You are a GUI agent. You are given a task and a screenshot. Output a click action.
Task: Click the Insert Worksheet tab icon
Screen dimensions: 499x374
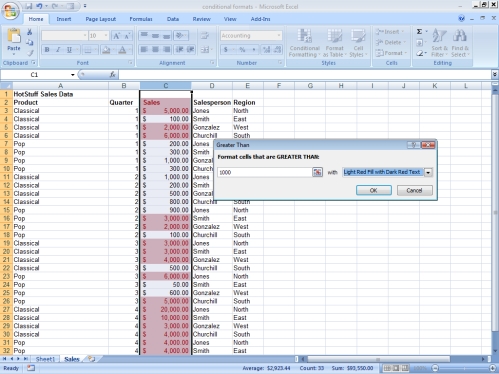pos(91,359)
